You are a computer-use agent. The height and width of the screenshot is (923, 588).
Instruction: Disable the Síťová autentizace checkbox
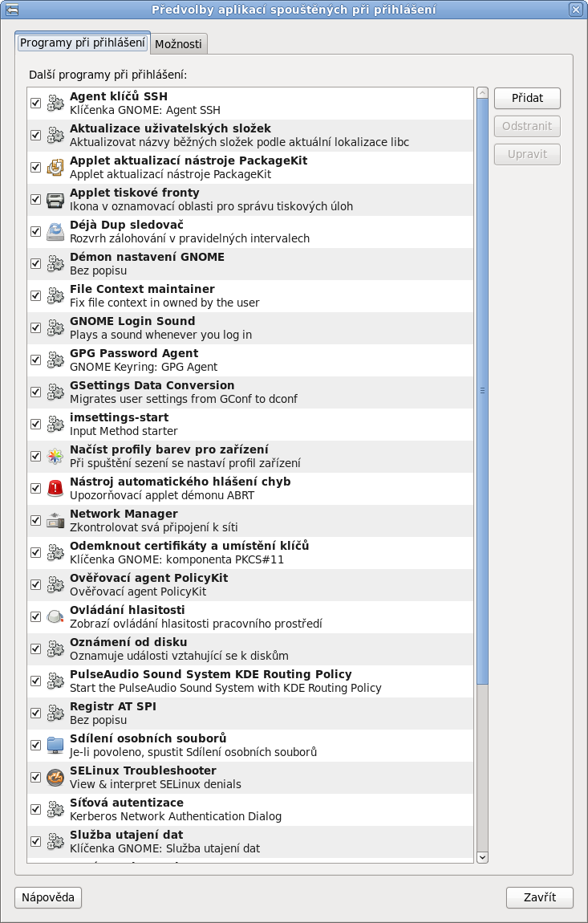[35, 809]
